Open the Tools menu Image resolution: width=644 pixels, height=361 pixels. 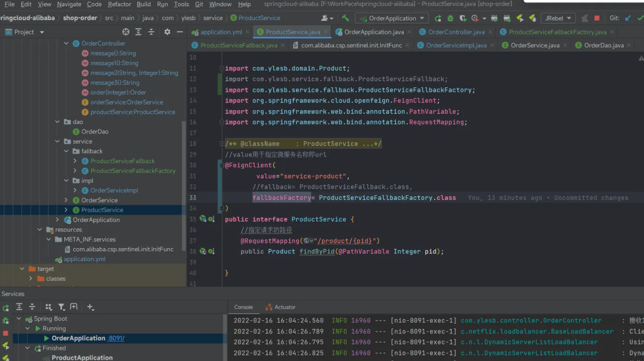click(x=181, y=4)
